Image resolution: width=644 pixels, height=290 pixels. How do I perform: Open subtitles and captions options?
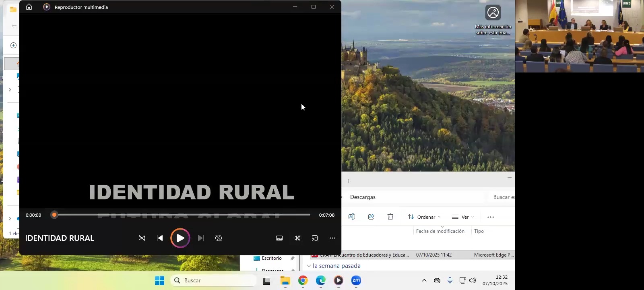coord(279,238)
